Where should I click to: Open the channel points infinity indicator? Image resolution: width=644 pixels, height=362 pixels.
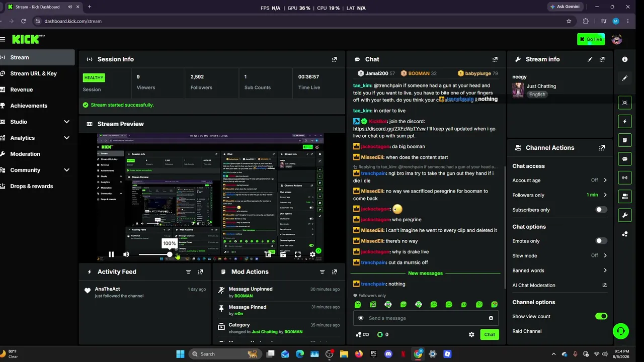(x=362, y=334)
